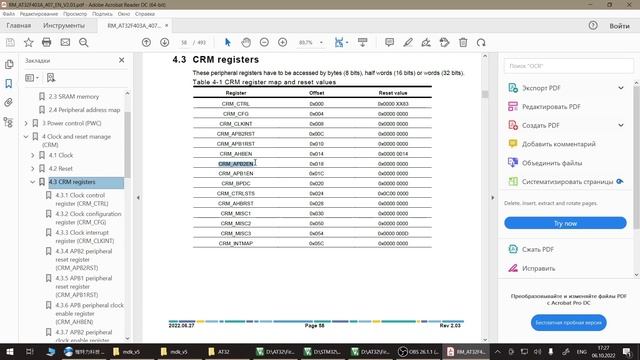The height and width of the screenshot is (360, 640).
Task: Go to next page arrow icon
Action: coord(164,42)
